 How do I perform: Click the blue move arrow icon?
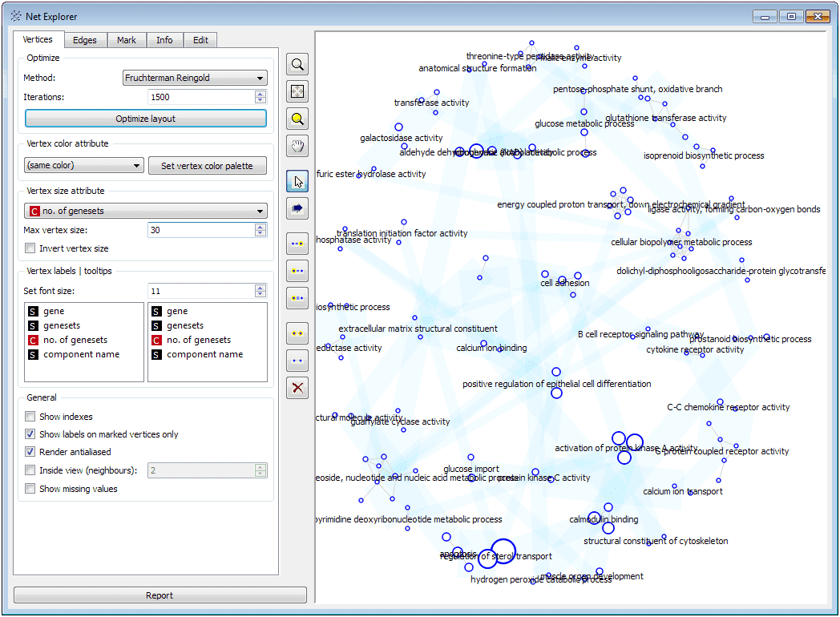(297, 208)
